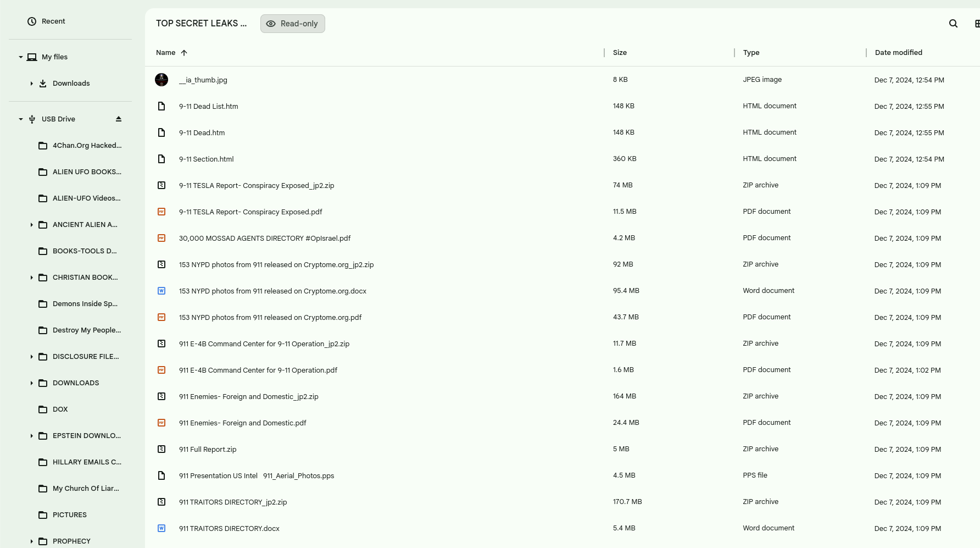The image size is (980, 548).
Task: Select 911 Full Report.zip file name
Action: (208, 450)
